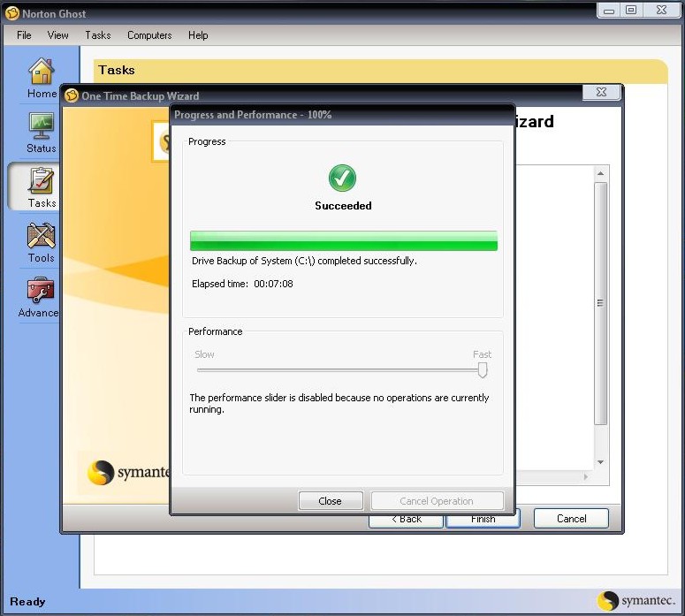Click the Tasks yellow header title
The image size is (685, 616).
click(117, 71)
